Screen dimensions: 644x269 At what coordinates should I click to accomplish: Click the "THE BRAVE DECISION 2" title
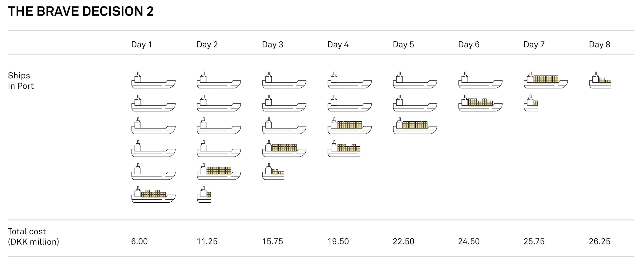tap(80, 11)
